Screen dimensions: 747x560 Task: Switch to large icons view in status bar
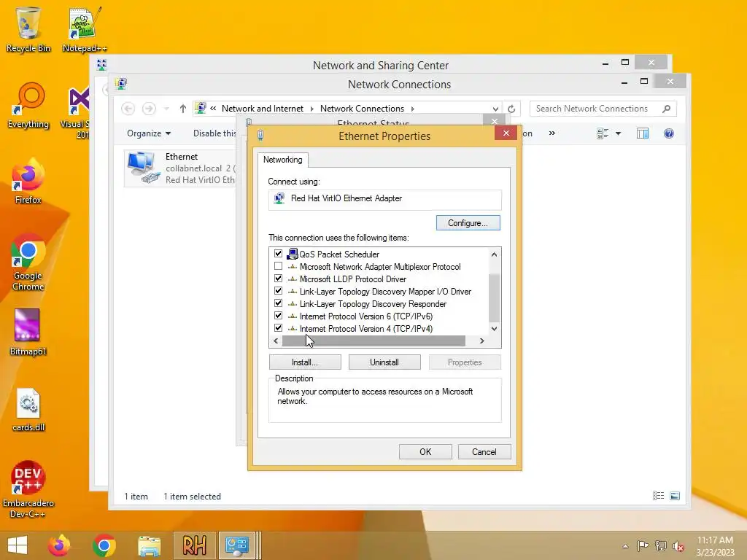click(x=675, y=496)
